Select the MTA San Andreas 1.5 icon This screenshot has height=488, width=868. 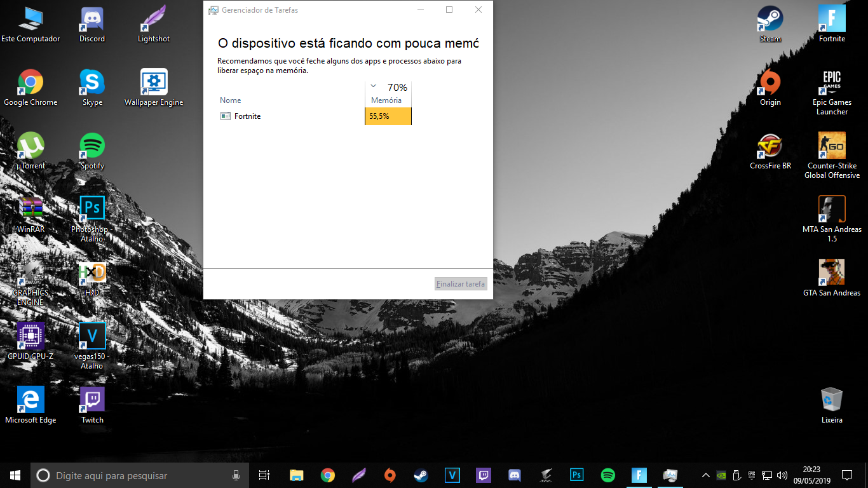[x=832, y=219]
